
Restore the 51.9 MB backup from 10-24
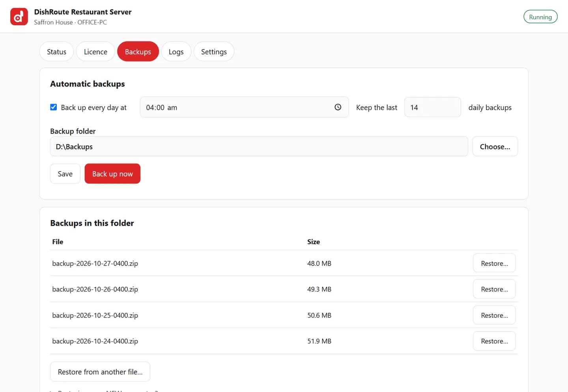click(494, 341)
